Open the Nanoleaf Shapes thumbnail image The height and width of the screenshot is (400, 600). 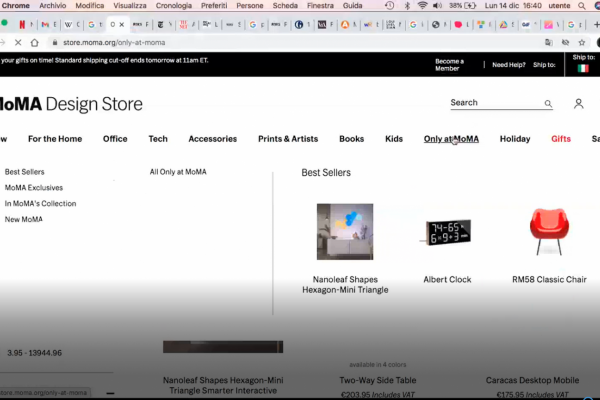click(x=345, y=232)
